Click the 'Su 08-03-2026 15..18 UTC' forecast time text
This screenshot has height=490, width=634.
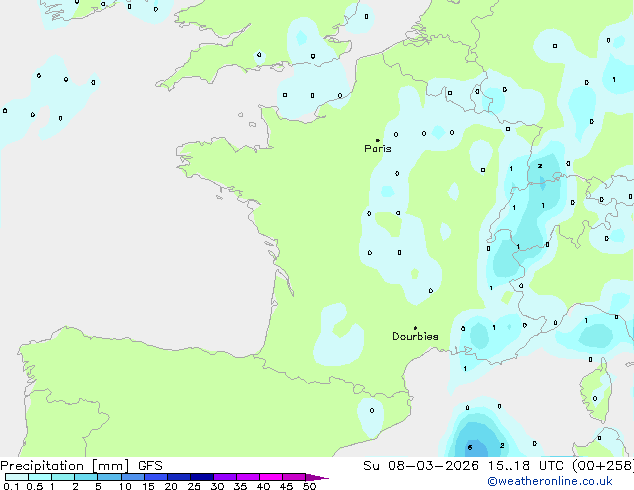[463, 466]
